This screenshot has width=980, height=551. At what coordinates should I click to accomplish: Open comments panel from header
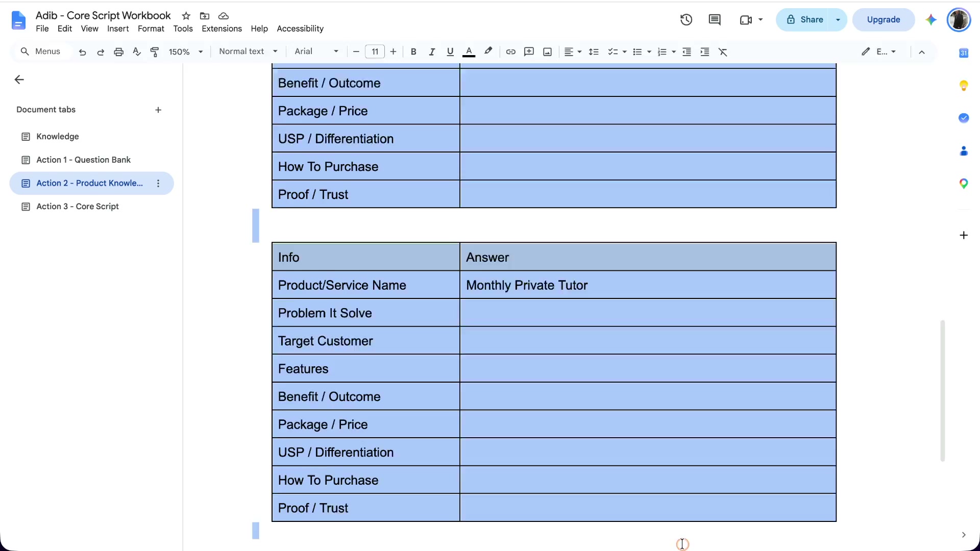pyautogui.click(x=715, y=20)
